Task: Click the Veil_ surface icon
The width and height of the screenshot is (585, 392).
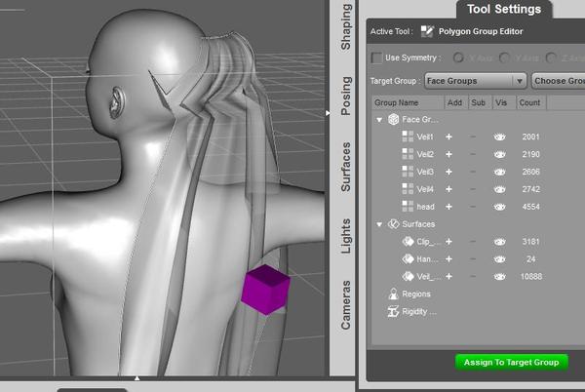Action: click(408, 276)
